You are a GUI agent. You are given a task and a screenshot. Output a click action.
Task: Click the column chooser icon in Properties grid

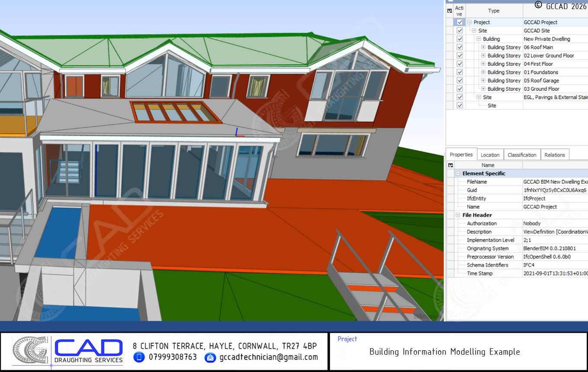coord(450,165)
